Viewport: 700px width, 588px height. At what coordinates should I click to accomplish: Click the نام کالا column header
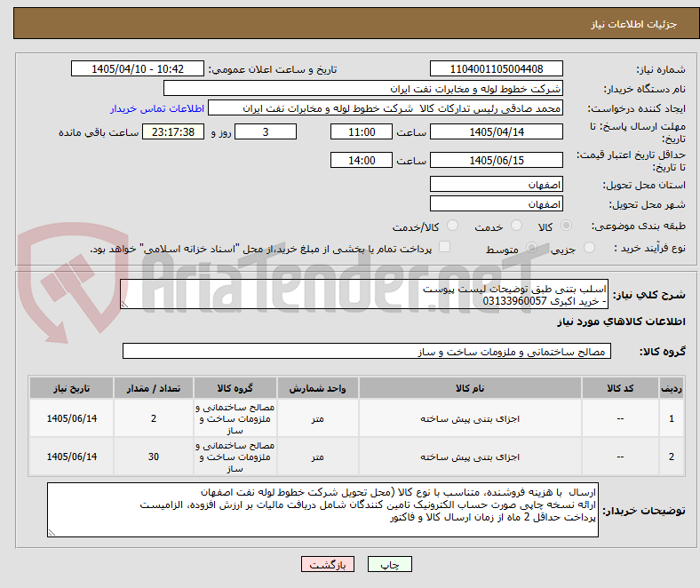[470, 388]
